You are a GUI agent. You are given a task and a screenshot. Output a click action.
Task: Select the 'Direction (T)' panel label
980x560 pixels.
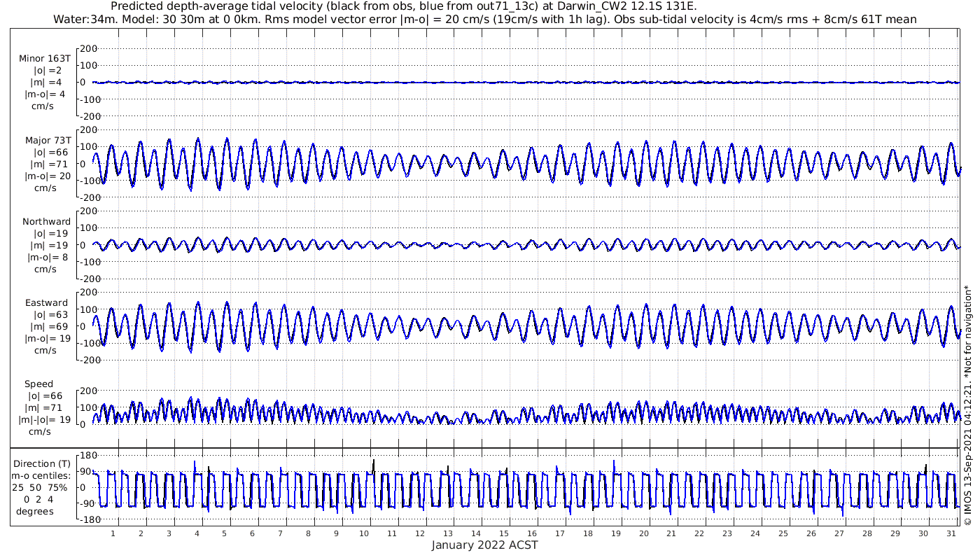(43, 464)
